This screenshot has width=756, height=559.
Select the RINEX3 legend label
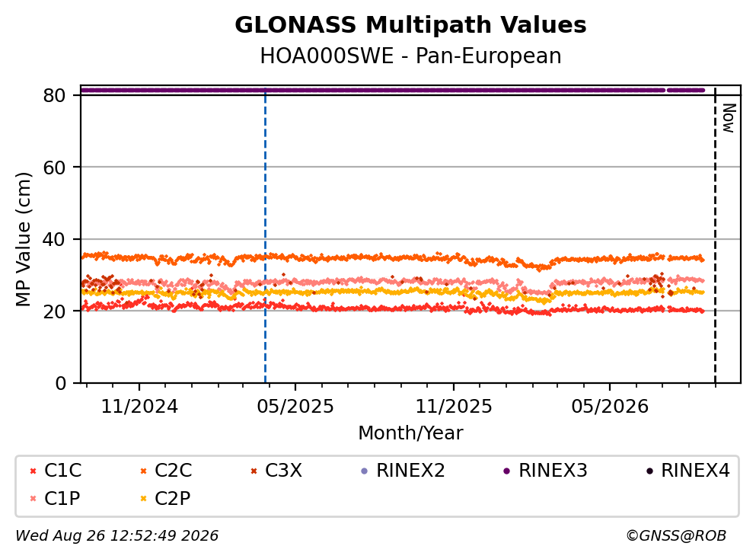click(x=553, y=471)
